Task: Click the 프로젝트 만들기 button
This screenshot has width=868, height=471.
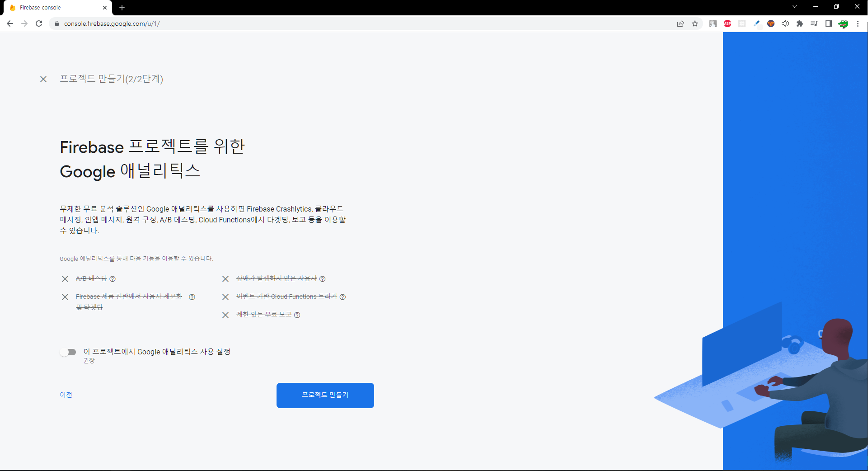Action: pos(325,396)
